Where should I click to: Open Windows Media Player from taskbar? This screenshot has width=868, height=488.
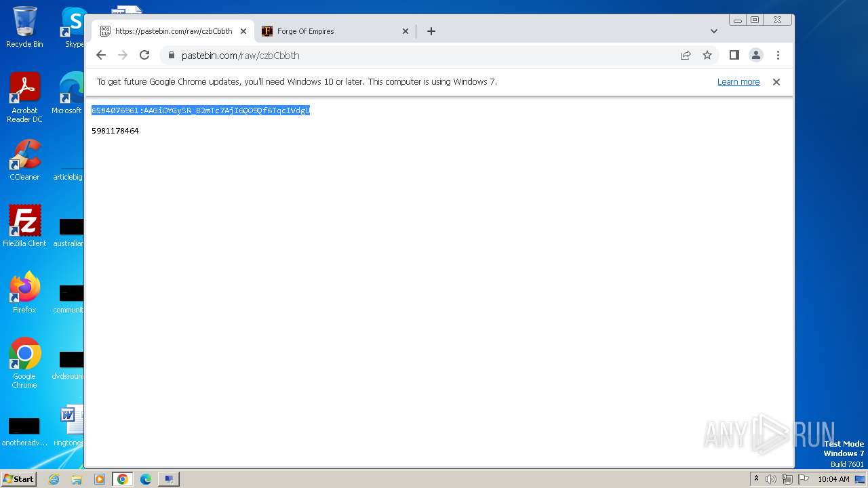tap(100, 479)
